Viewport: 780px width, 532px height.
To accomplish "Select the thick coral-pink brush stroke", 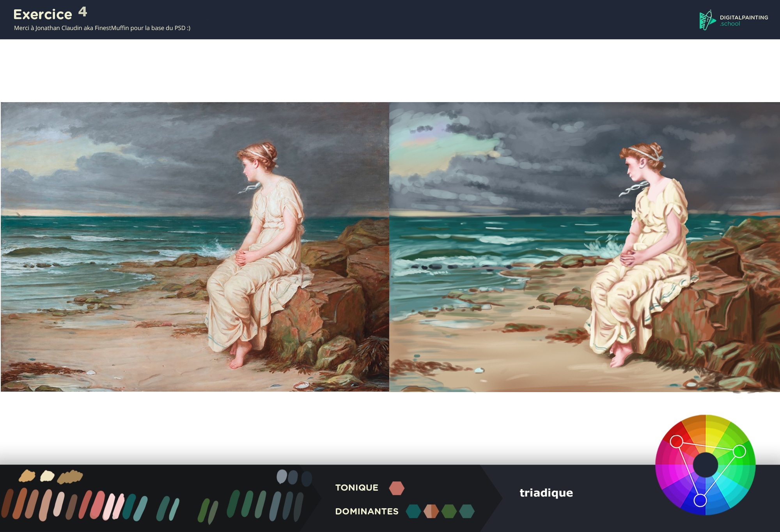I will click(97, 505).
